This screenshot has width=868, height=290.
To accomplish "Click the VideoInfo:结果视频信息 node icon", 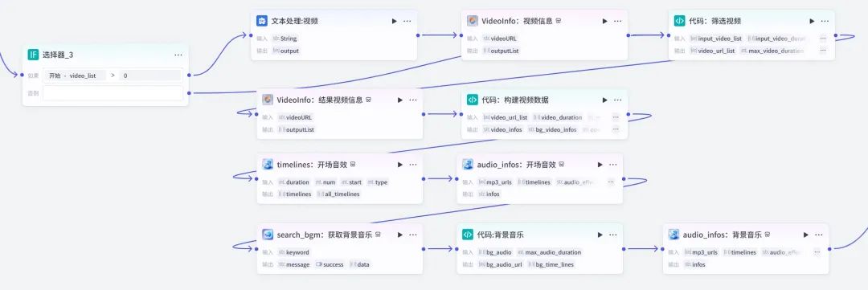I will coord(268,100).
